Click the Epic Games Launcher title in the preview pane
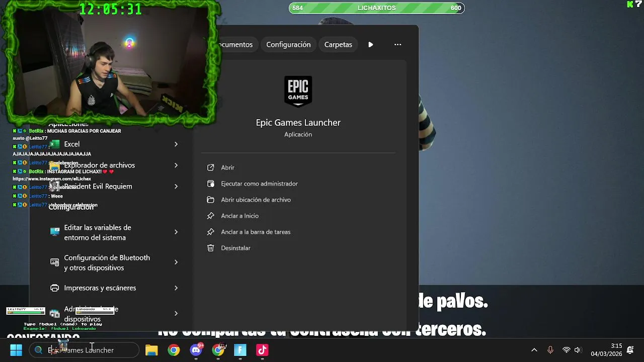The image size is (644, 362). click(298, 123)
